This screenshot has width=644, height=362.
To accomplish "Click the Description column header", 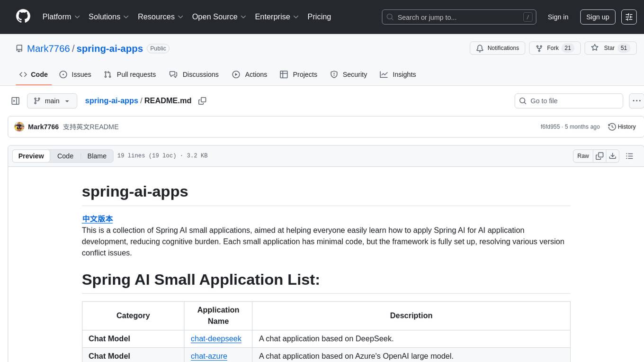I will (411, 316).
